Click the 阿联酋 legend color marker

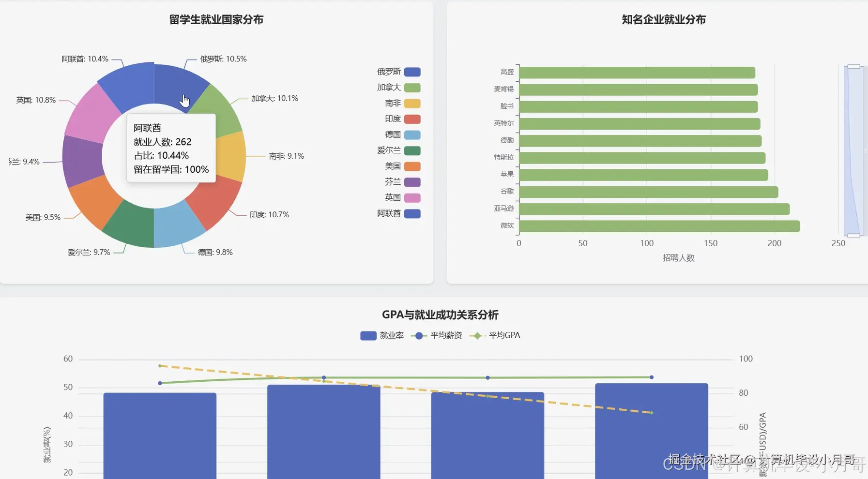tap(412, 213)
